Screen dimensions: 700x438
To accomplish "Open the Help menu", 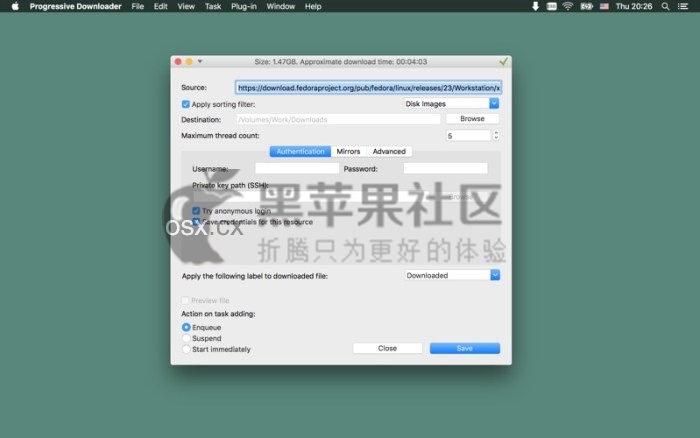I will pyautogui.click(x=313, y=6).
